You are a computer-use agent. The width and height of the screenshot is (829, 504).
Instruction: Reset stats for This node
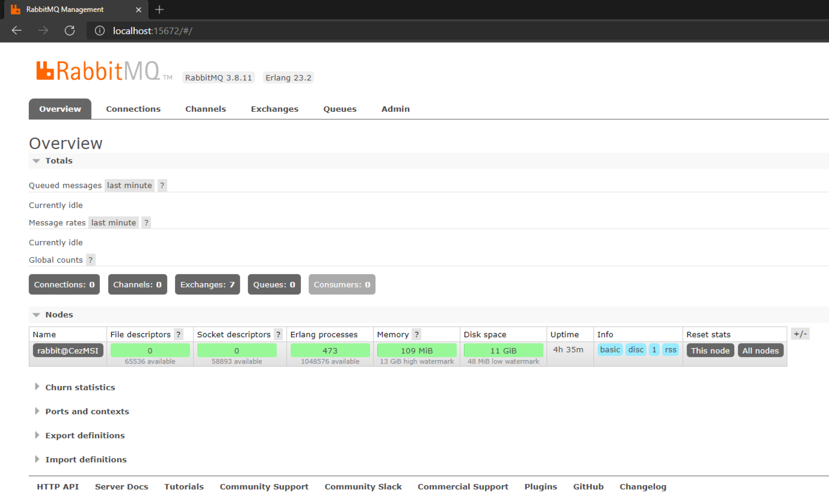pyautogui.click(x=710, y=351)
